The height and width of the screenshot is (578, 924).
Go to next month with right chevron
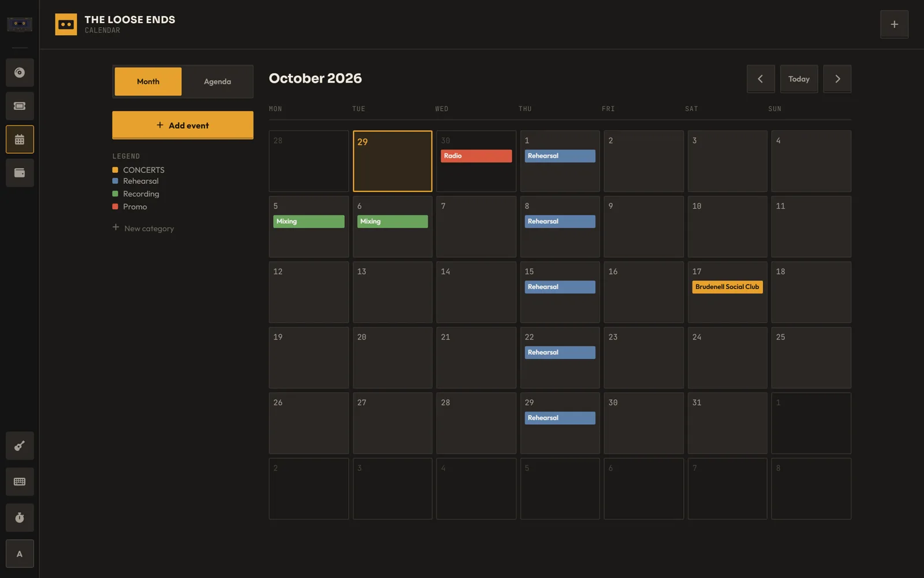point(837,79)
